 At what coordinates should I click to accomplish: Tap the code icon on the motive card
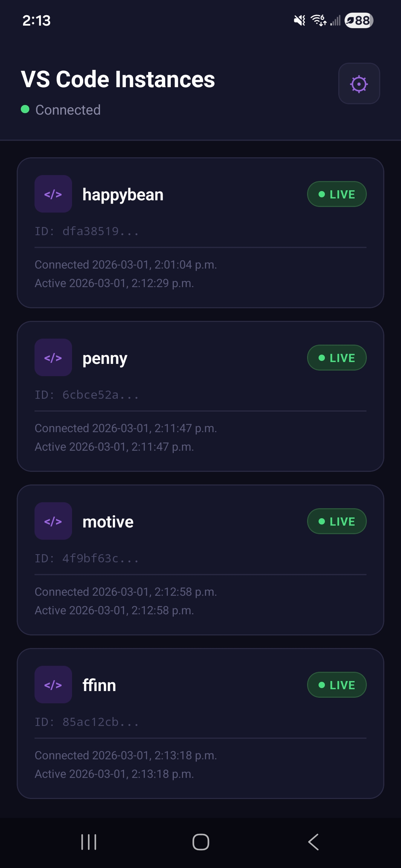tap(53, 521)
